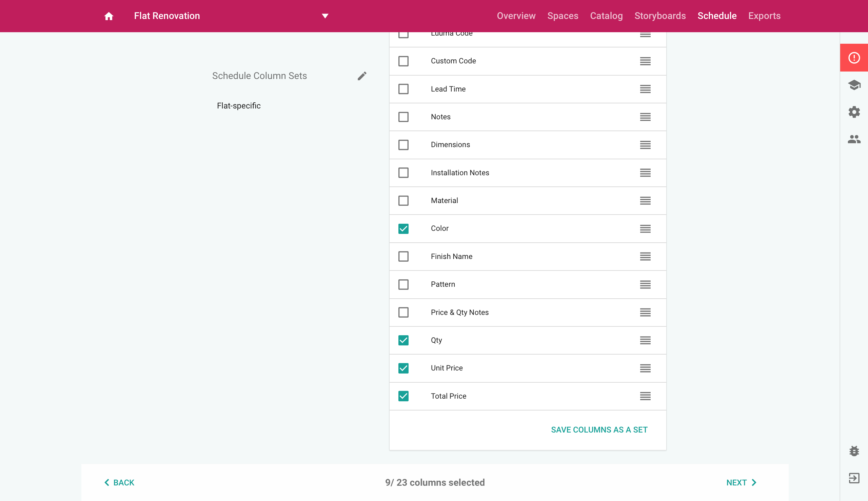Uncheck the Color column checkbox
The image size is (868, 501).
[x=403, y=228]
